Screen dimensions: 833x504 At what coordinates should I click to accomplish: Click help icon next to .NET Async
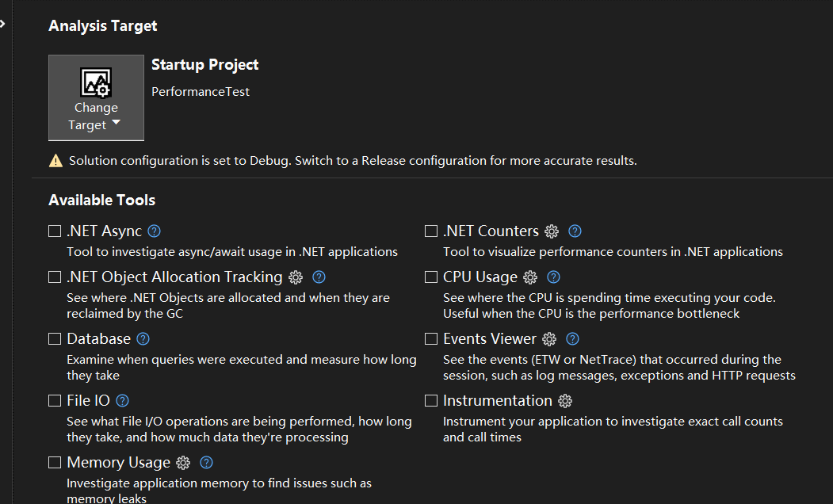pyautogui.click(x=155, y=231)
